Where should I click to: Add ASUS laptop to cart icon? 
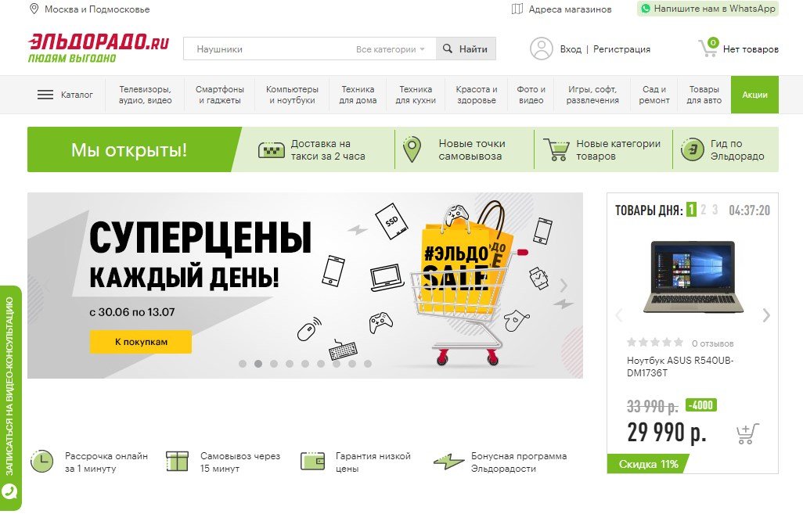pyautogui.click(x=747, y=433)
